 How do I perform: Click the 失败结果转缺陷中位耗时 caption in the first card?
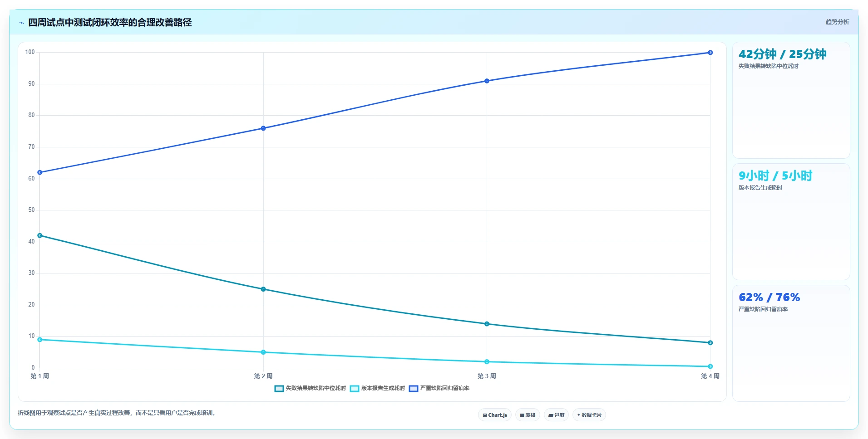(x=768, y=66)
